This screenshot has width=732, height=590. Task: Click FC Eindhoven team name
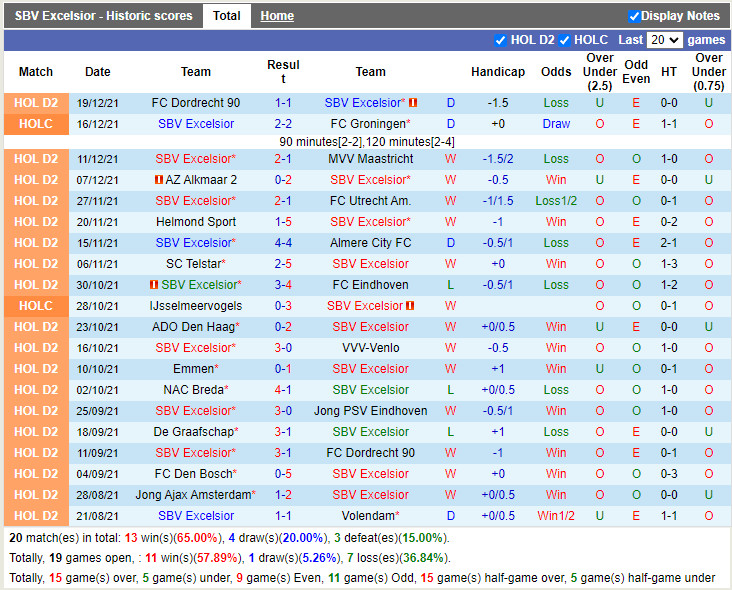coord(370,285)
